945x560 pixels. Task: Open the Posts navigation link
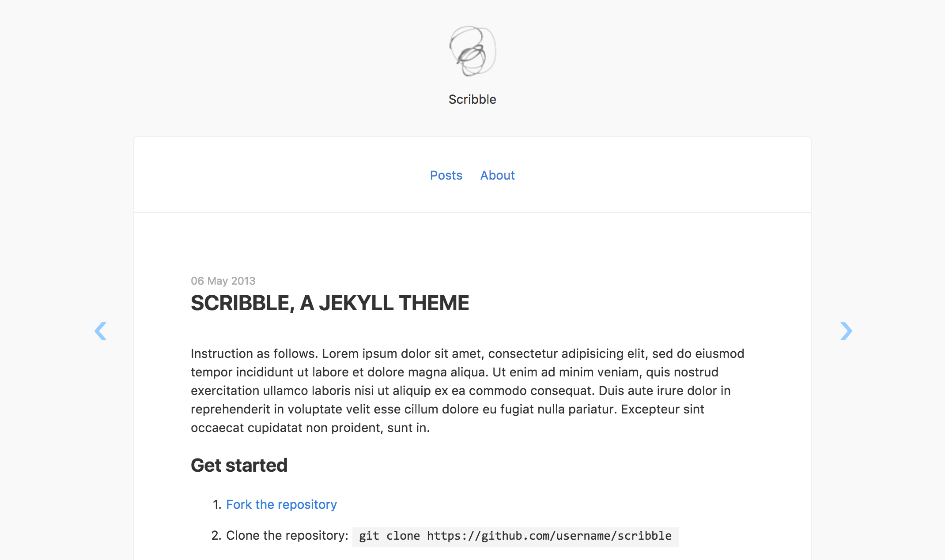[446, 176]
